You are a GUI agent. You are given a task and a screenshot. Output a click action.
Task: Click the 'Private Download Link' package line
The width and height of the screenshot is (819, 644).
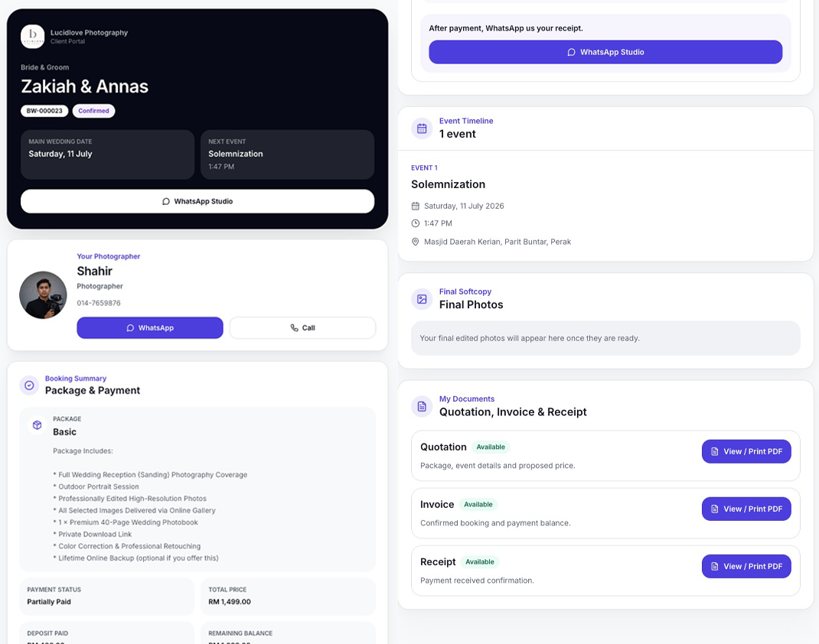(93, 535)
